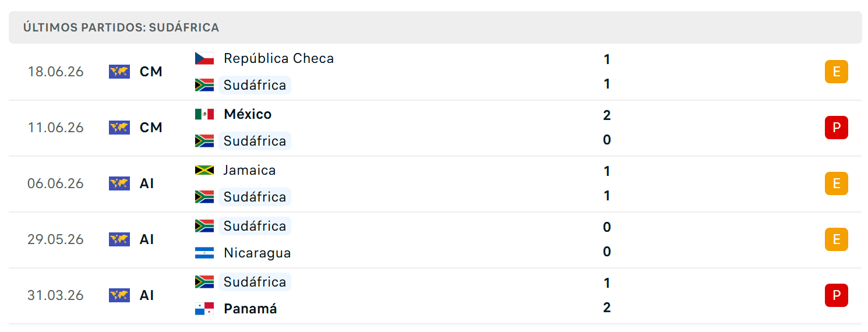Click the world map icon next to 18.06.26
This screenshot has width=868, height=332.
coord(119,72)
